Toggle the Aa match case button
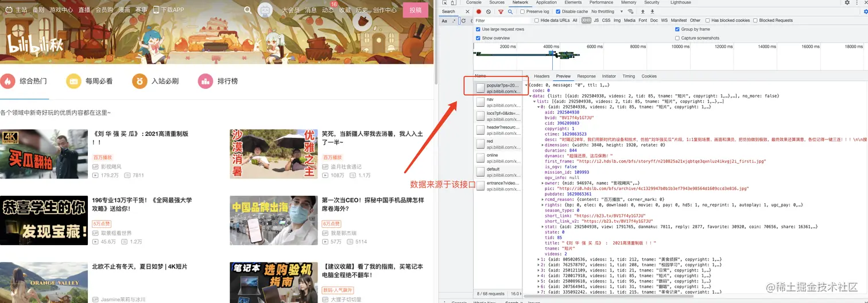This screenshot has height=303, width=868. click(x=444, y=21)
